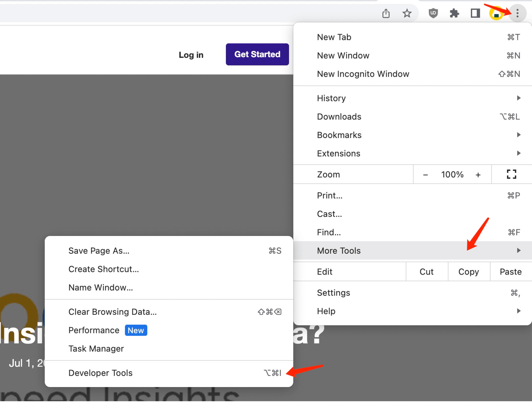Choose New Incognito Window

(x=363, y=74)
